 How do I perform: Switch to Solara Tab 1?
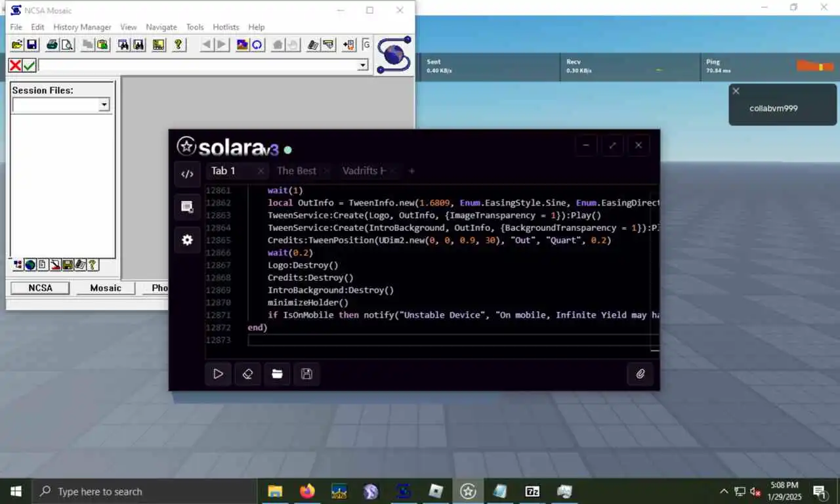[223, 171]
